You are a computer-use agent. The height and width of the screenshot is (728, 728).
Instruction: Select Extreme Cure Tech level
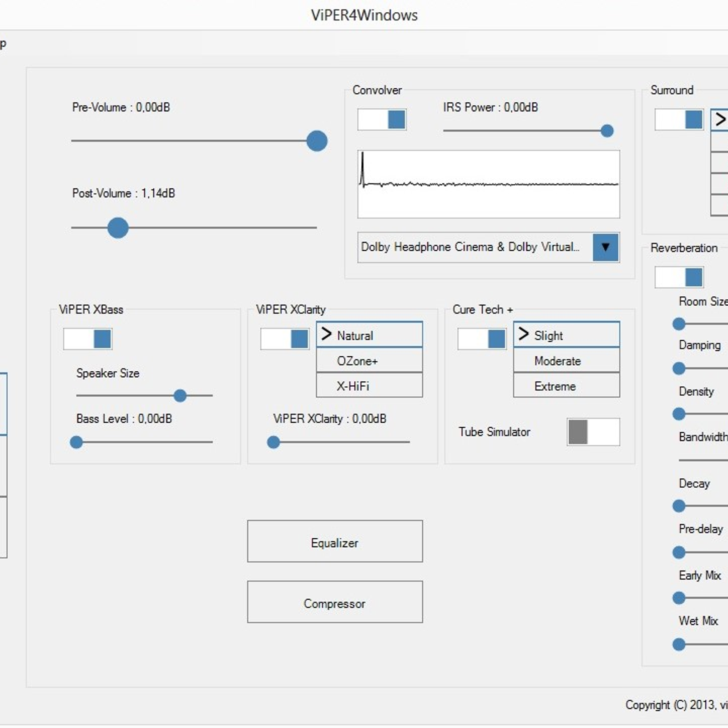click(566, 386)
